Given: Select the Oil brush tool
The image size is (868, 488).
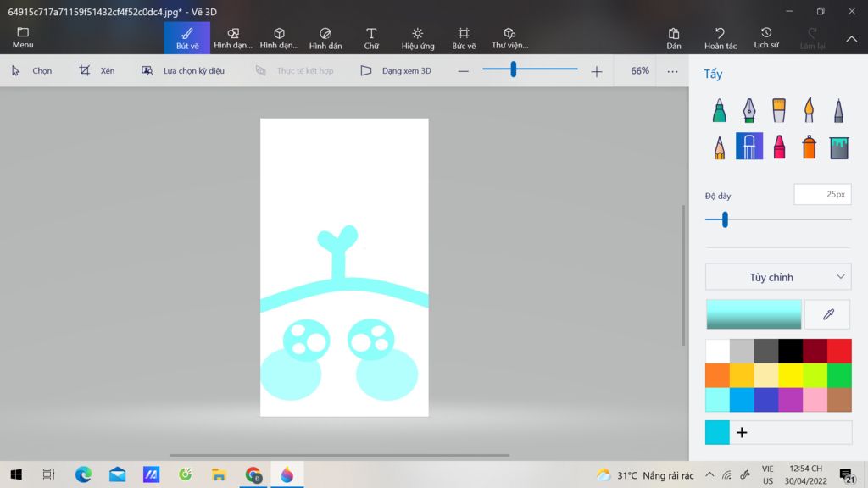Looking at the screenshot, I should [x=779, y=110].
